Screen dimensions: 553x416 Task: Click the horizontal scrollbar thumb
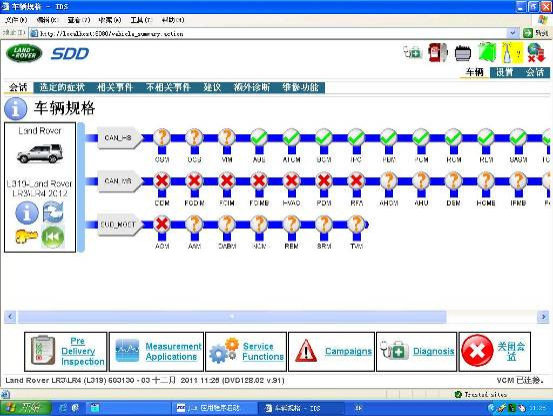coord(232,317)
